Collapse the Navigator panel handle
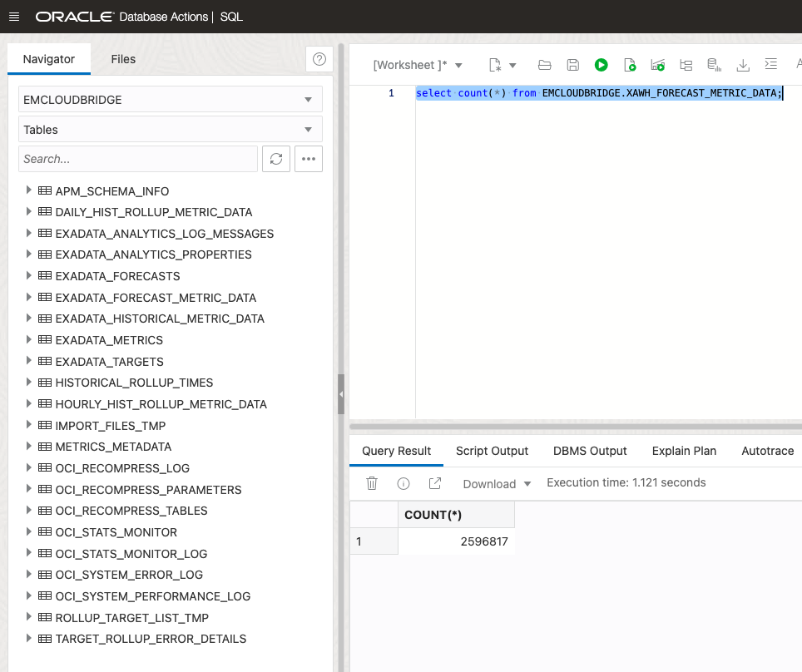 340,394
